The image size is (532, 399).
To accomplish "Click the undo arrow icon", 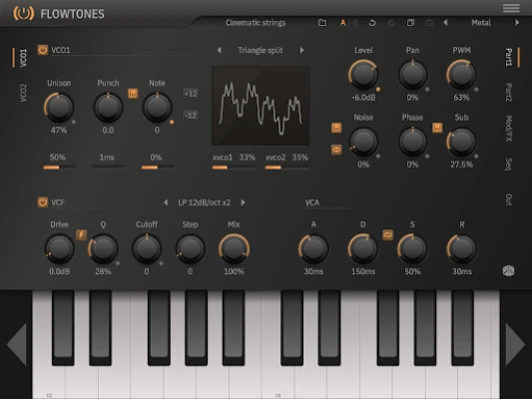I will point(372,23).
